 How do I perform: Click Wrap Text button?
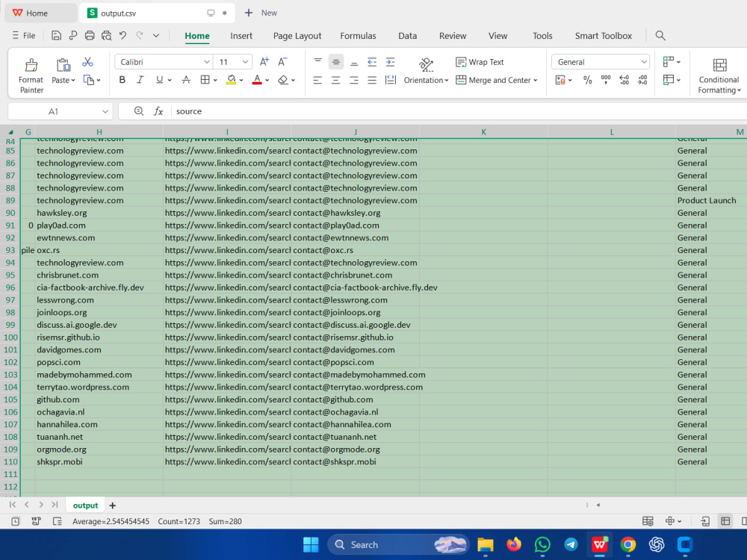[x=480, y=62]
